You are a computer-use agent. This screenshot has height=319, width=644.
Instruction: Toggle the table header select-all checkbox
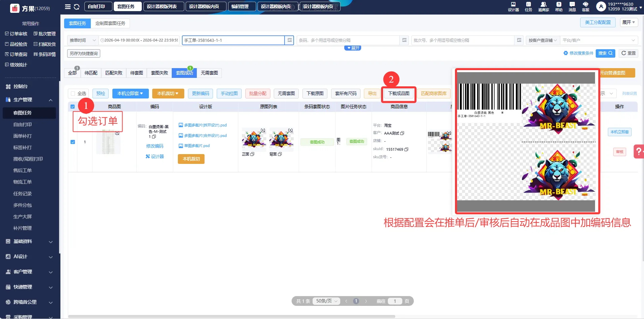73,107
